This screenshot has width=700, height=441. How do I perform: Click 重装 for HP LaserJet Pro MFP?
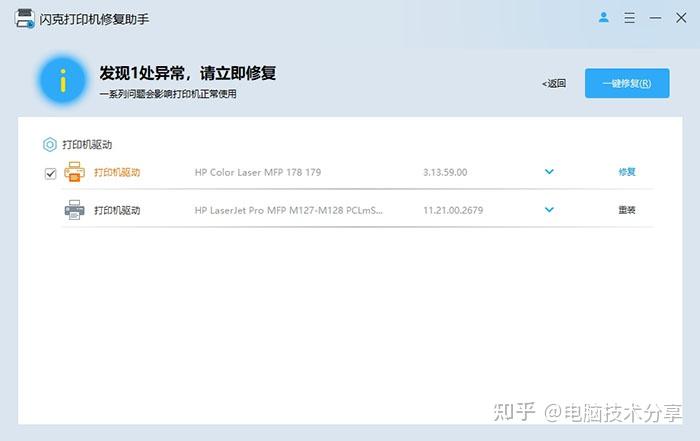coord(627,210)
